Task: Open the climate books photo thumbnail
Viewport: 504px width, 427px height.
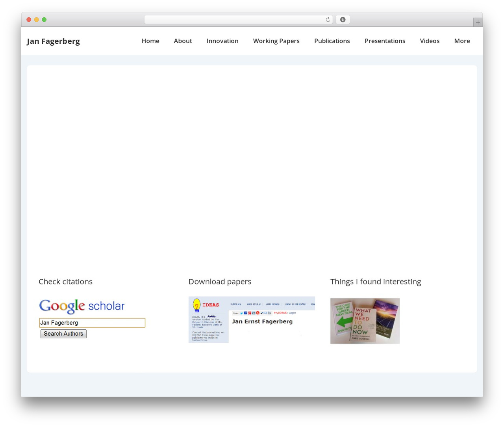Action: (365, 321)
